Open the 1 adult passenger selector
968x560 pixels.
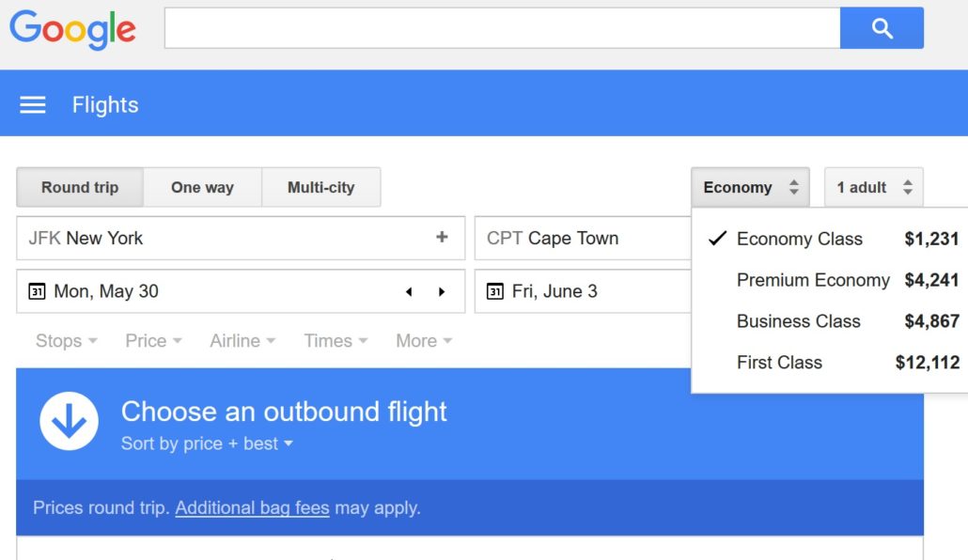[874, 187]
